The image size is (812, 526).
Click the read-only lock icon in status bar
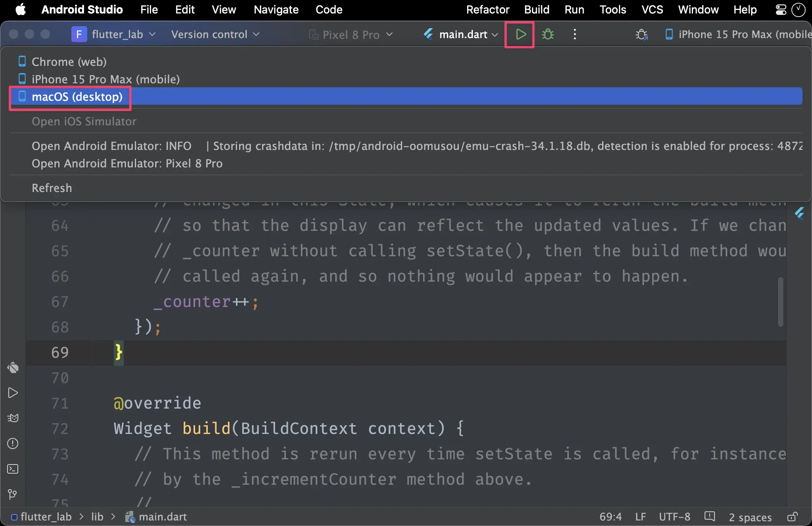click(792, 517)
